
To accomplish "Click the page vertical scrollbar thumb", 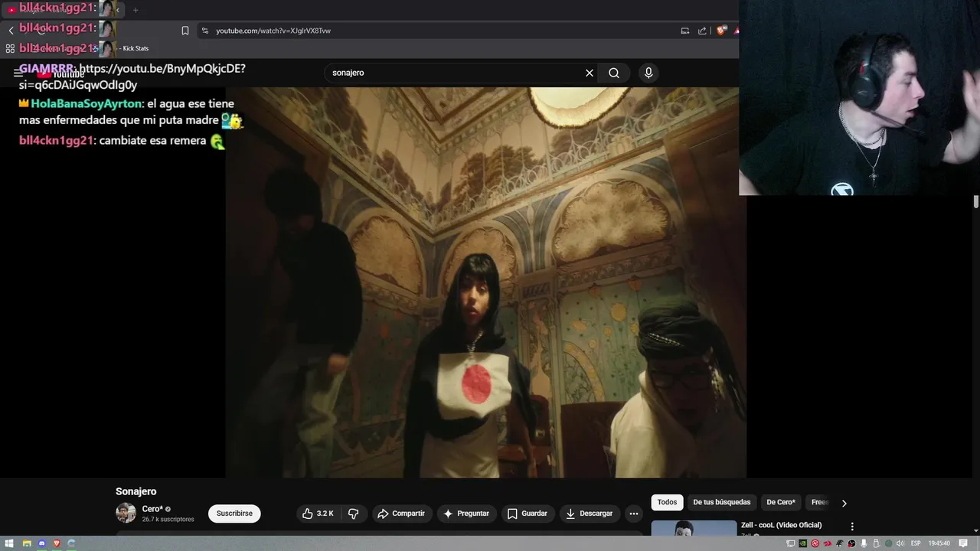I will pyautogui.click(x=976, y=202).
